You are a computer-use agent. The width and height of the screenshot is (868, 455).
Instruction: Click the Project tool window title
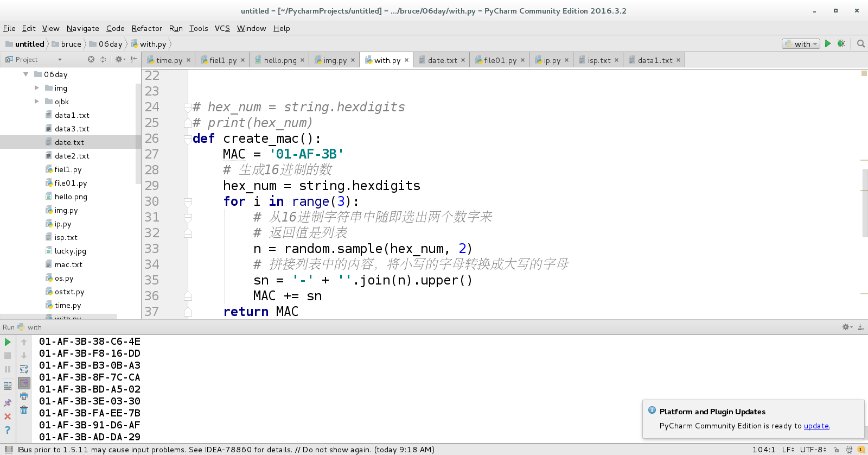(x=27, y=60)
